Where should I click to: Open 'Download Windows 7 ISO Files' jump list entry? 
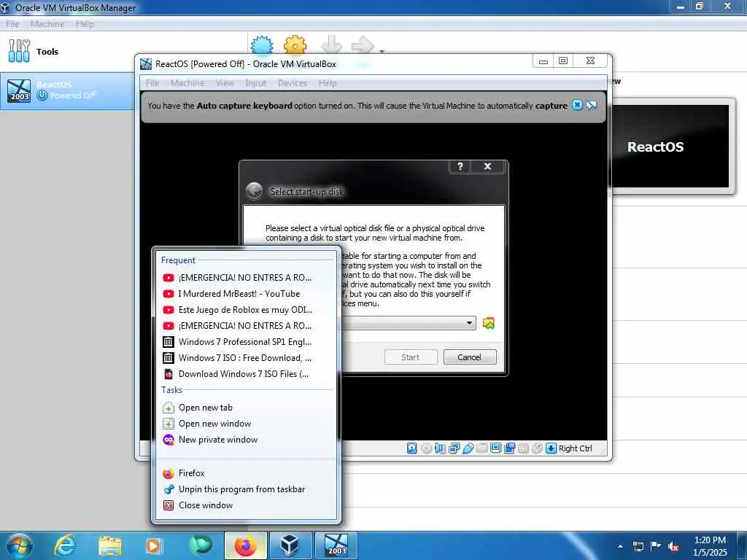click(x=246, y=374)
